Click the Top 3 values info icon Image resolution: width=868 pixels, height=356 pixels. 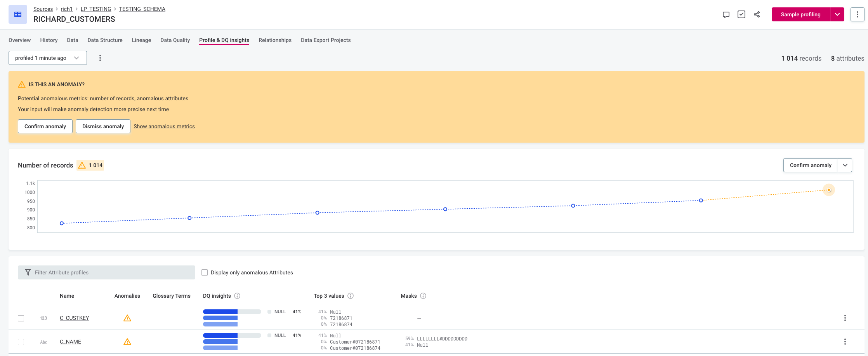point(351,296)
